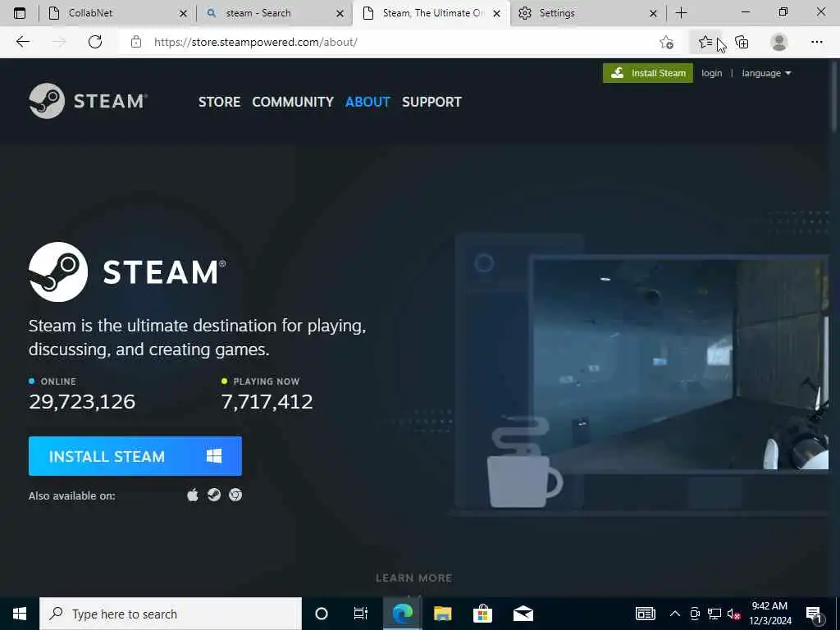Click the online count 29,723,126

tap(82, 402)
